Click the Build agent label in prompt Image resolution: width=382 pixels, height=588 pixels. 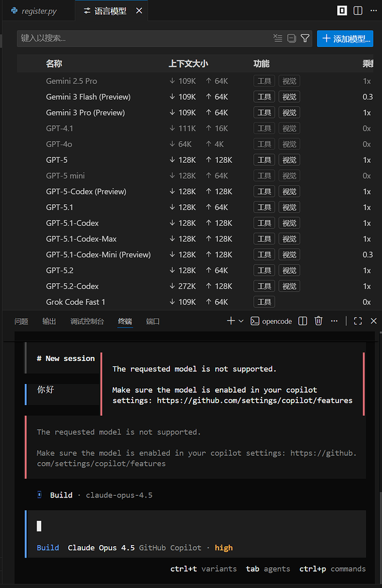click(x=48, y=548)
